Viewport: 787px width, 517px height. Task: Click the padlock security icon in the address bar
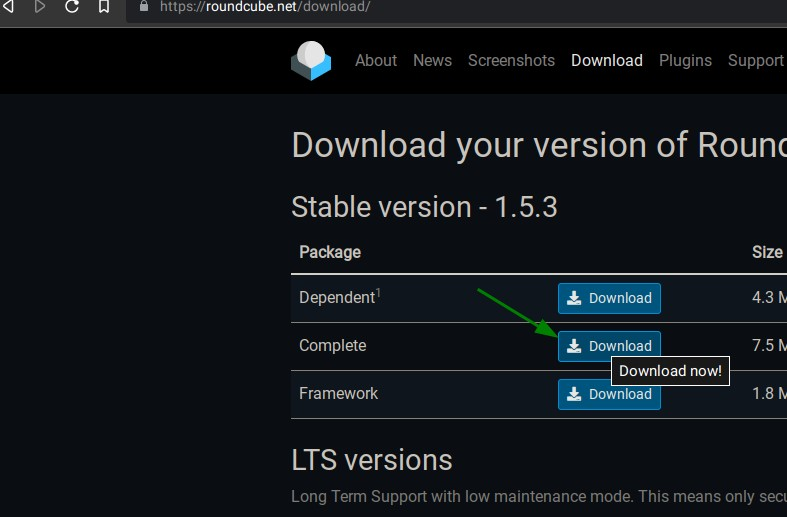click(x=144, y=6)
